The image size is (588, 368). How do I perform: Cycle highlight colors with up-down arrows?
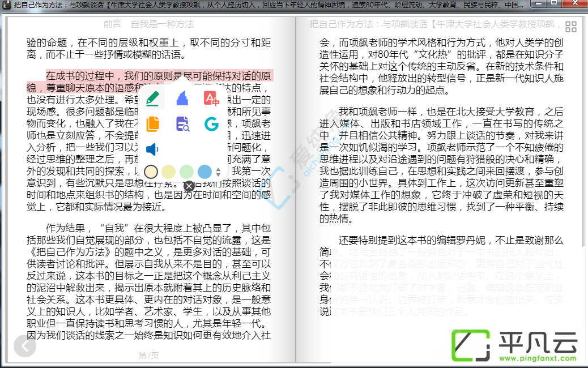[218, 172]
